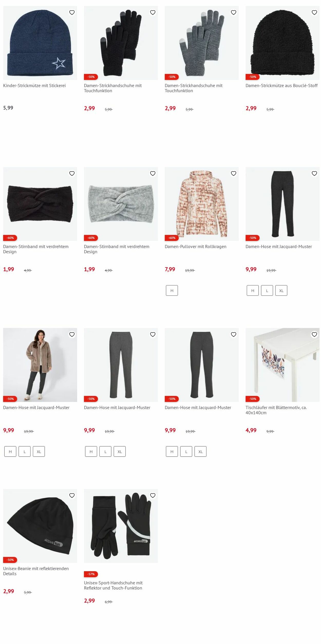The image size is (321, 644).
Task: Heart the Unisex-Beanie product
Action: click(72, 495)
